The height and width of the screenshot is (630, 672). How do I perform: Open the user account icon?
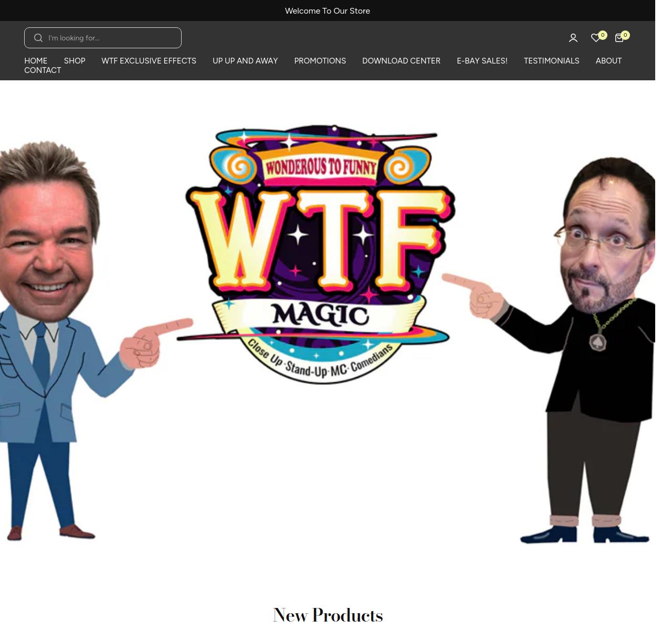[x=573, y=38]
